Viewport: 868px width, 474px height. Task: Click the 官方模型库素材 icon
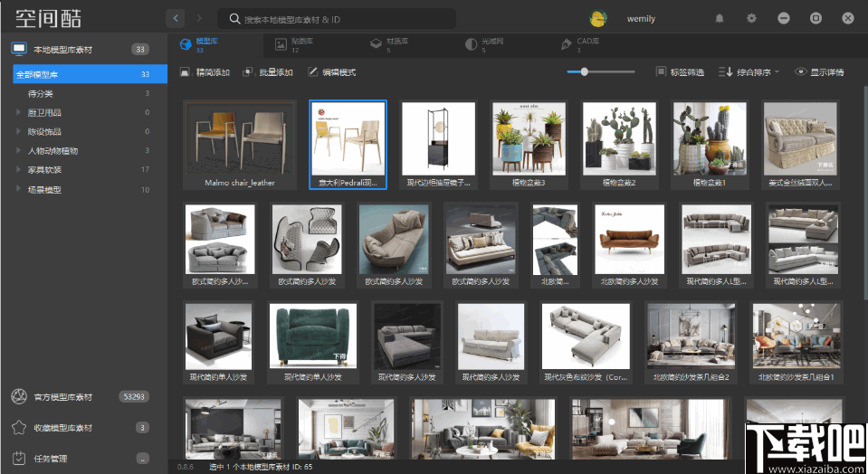pos(19,396)
